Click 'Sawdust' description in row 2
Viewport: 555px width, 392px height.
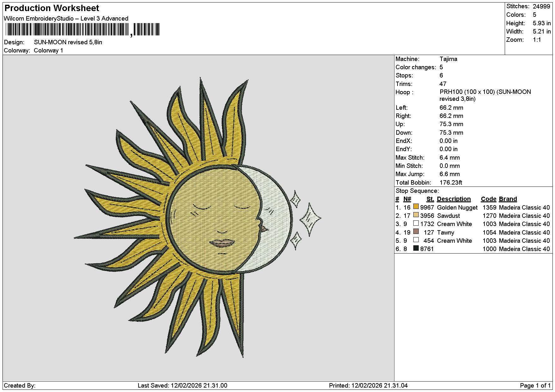pos(448,216)
